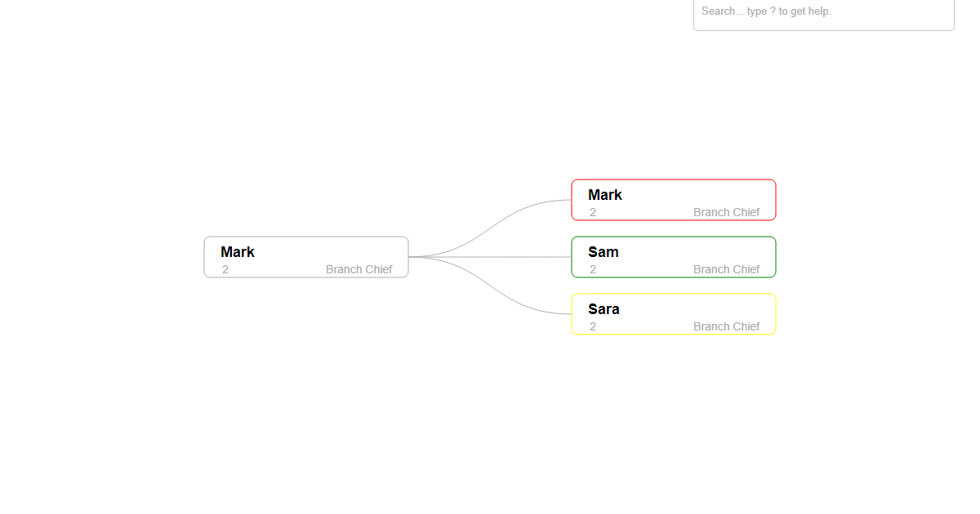Click the count 2 on the red Mark node
Image resolution: width=980 pixels, height=514 pixels.
click(593, 212)
